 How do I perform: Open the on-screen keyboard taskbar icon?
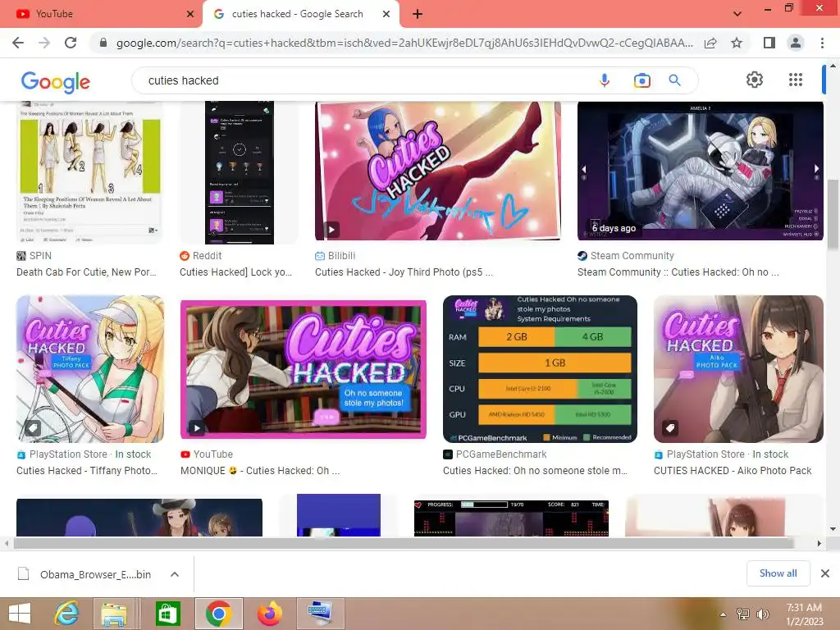pos(321,614)
